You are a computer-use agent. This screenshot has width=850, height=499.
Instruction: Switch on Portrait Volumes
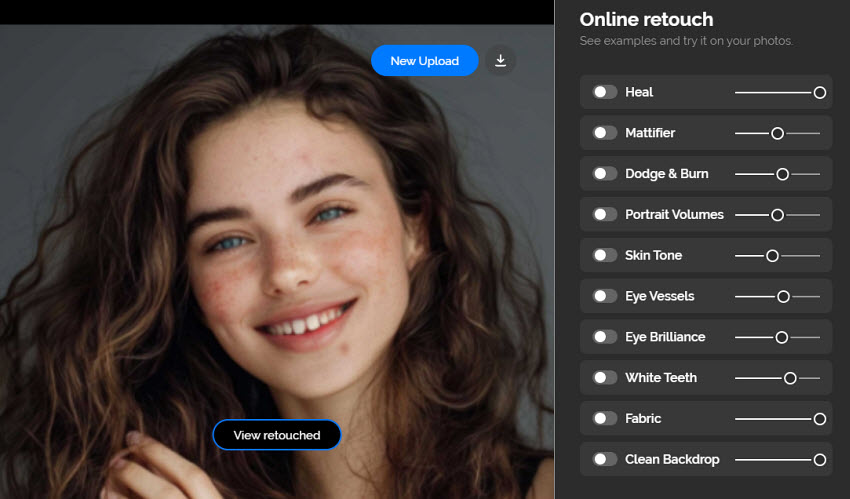(604, 215)
